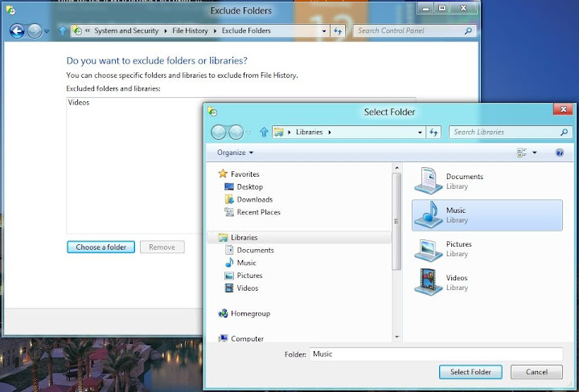This screenshot has width=579, height=392.
Task: Click the navigation pane scrollbar thumb
Action: coord(396,221)
